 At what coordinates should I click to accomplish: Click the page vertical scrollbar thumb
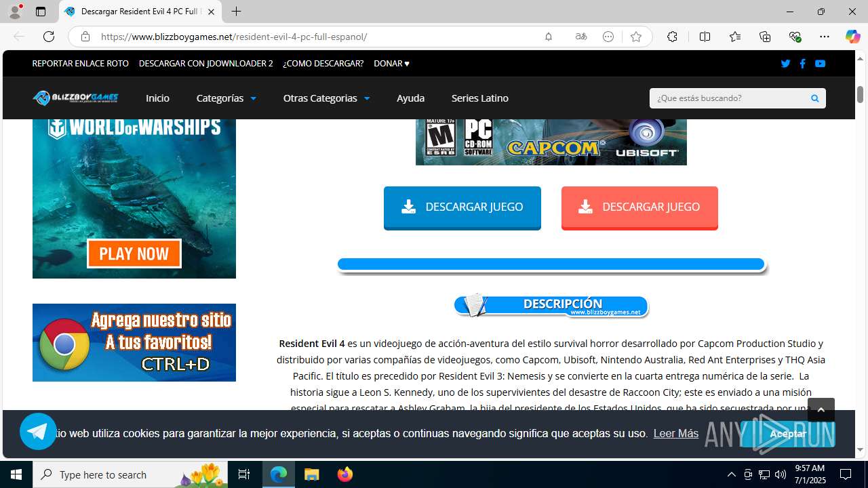(860, 94)
